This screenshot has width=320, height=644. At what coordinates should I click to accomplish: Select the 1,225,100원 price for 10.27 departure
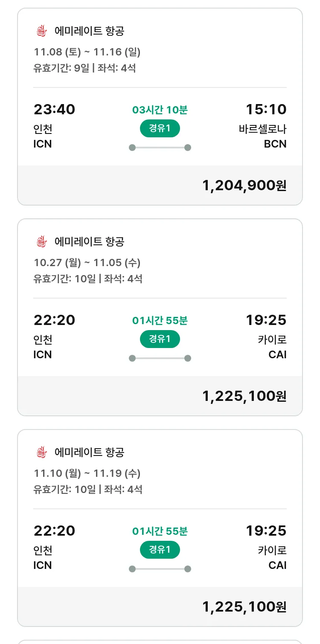[244, 396]
